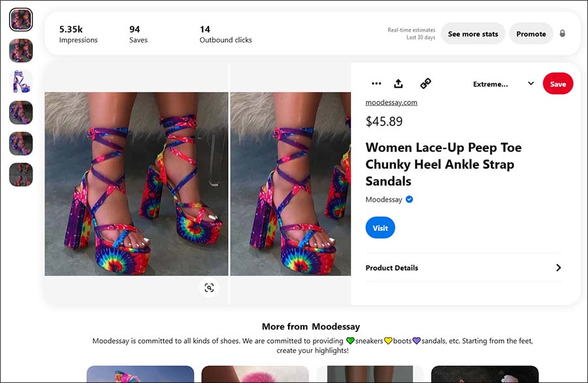This screenshot has height=383, width=588.
Task: Select the second sandal thumbnail
Action: tap(21, 50)
